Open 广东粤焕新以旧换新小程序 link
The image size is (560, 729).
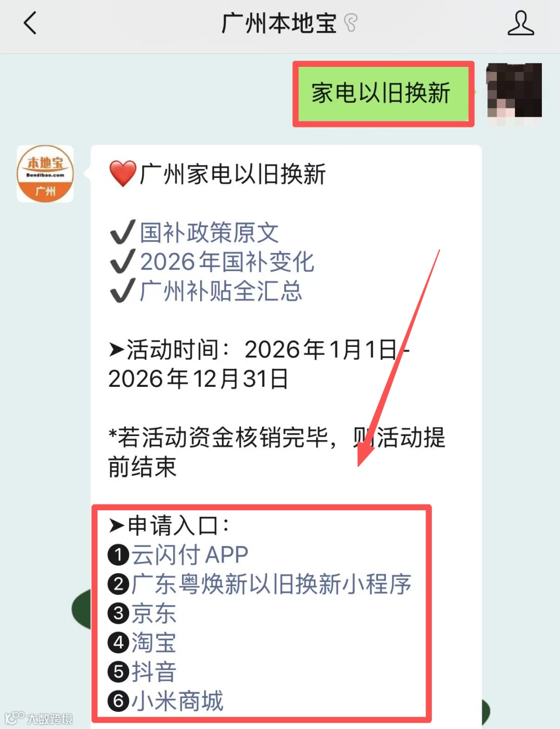click(271, 584)
